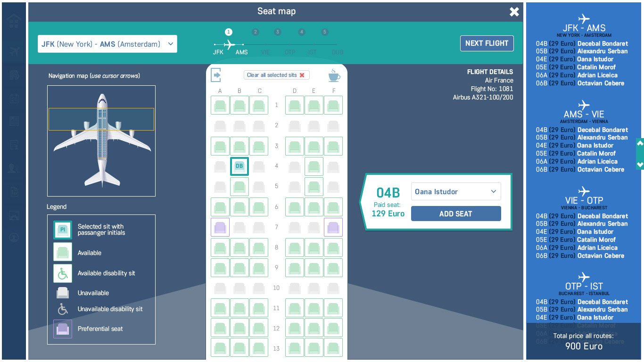
Task: Close the Seat map dialog
Action: [514, 12]
